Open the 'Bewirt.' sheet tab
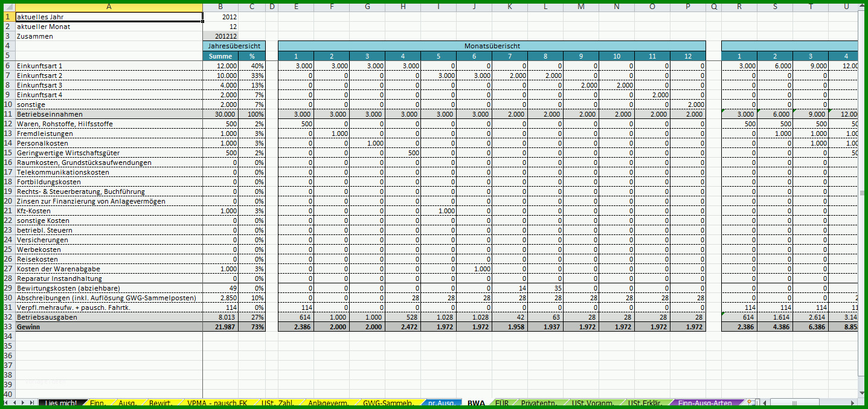 coord(161,403)
